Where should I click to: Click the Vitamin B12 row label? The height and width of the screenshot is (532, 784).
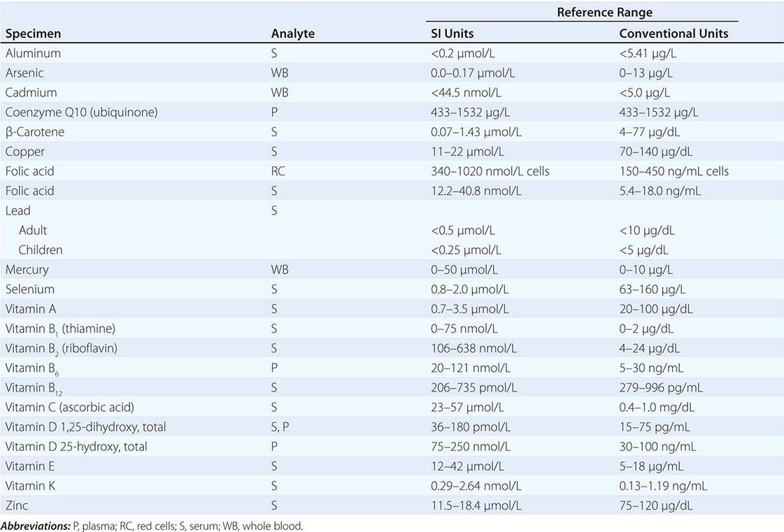click(x=34, y=387)
